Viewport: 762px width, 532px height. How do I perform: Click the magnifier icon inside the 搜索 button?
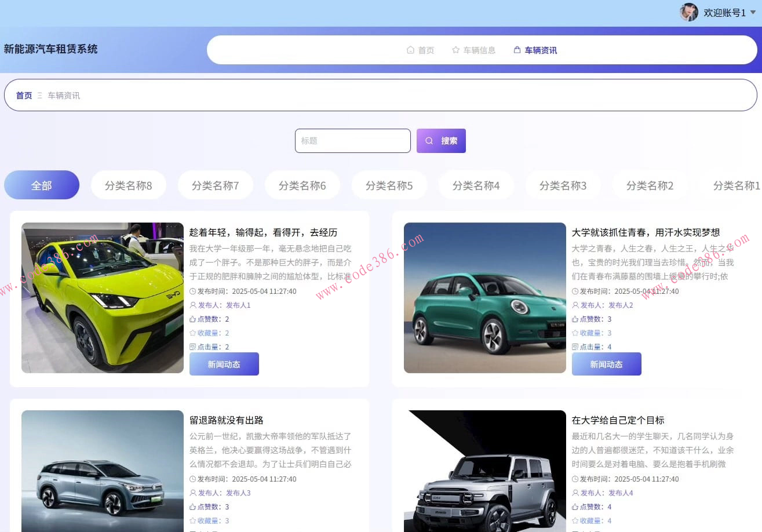pos(429,140)
